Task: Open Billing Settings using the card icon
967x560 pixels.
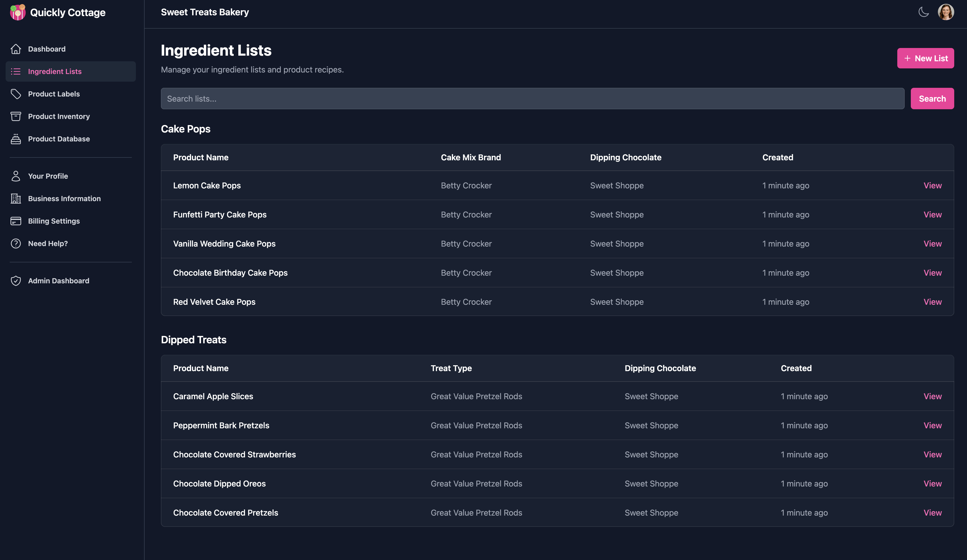Action: point(16,221)
